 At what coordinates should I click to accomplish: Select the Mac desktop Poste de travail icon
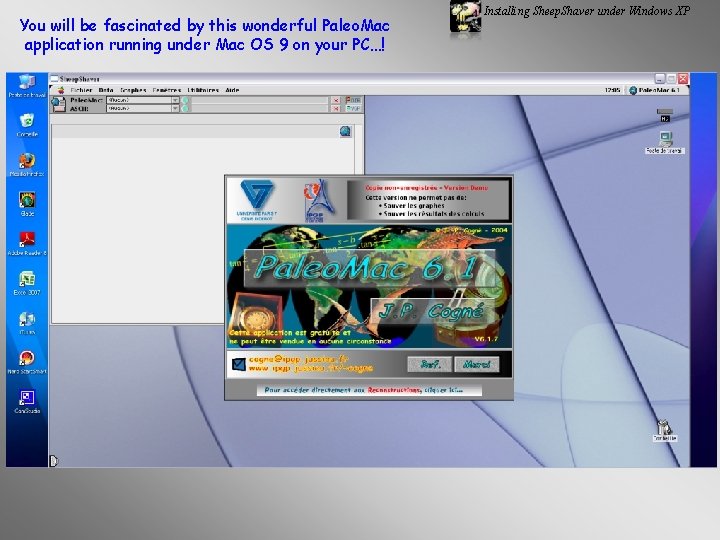665,142
